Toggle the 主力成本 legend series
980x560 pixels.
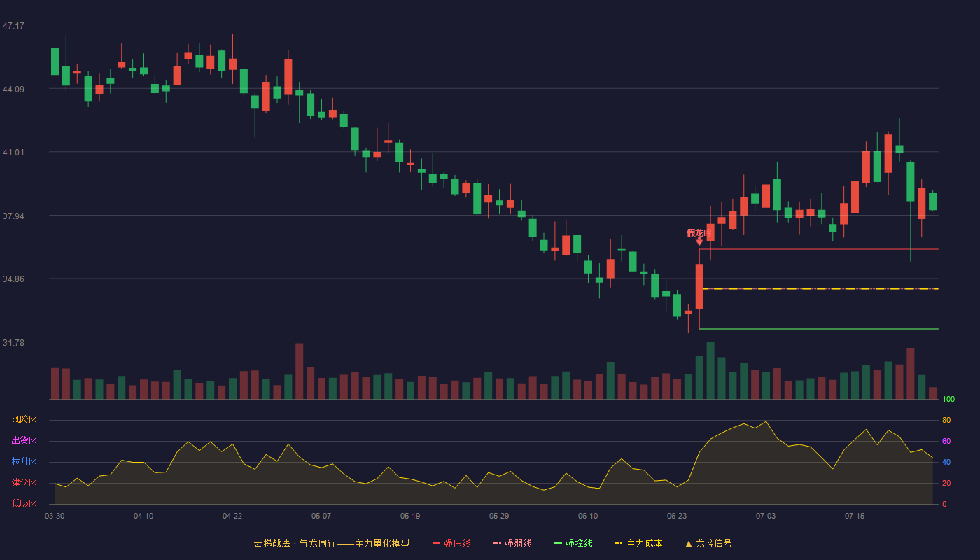[638, 543]
